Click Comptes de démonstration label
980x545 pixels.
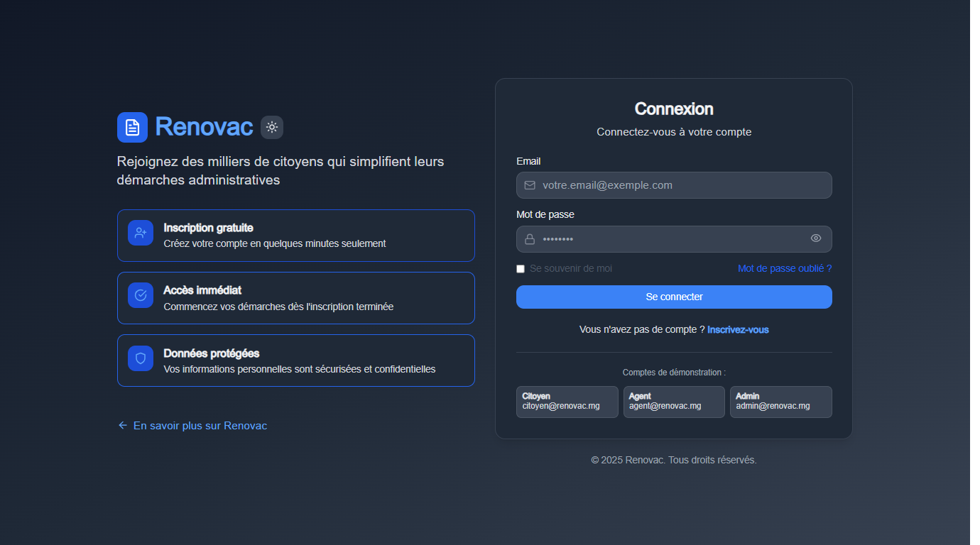coord(674,373)
